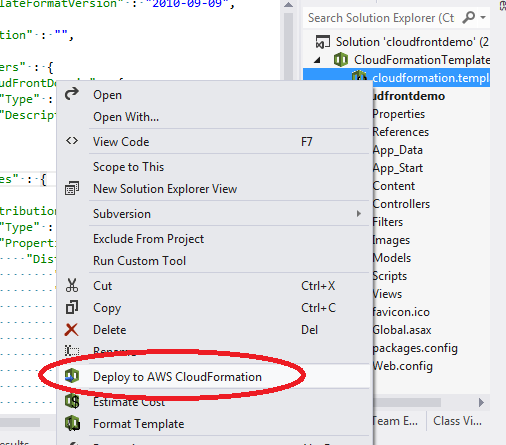
Task: Click the View Code angle-brackets icon
Action: 72,141
